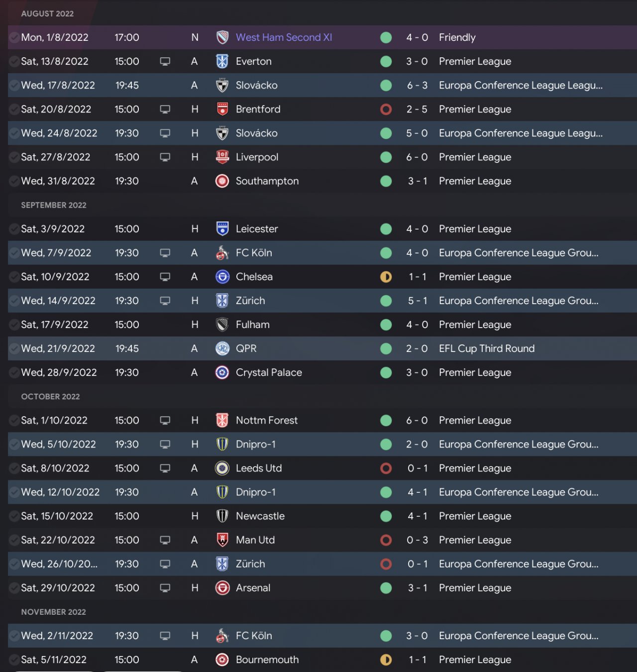The height and width of the screenshot is (672, 637).
Task: Click the Brentford club badge
Action: click(222, 109)
